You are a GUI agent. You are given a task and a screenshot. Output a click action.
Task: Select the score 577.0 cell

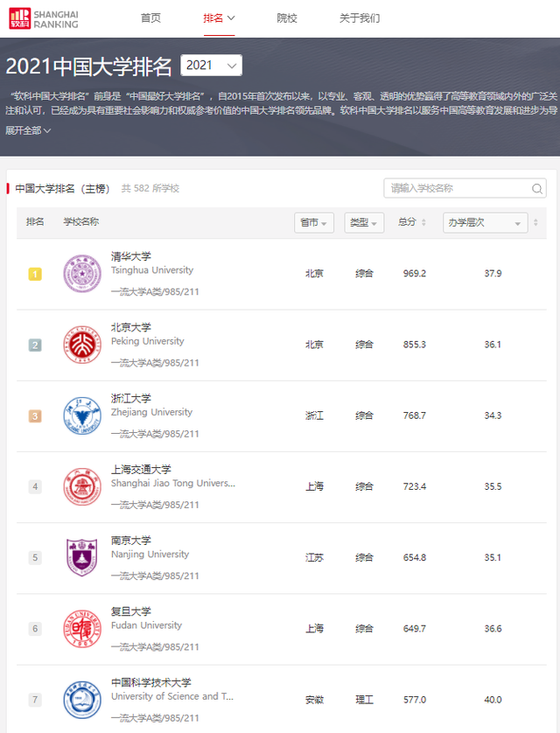click(415, 700)
